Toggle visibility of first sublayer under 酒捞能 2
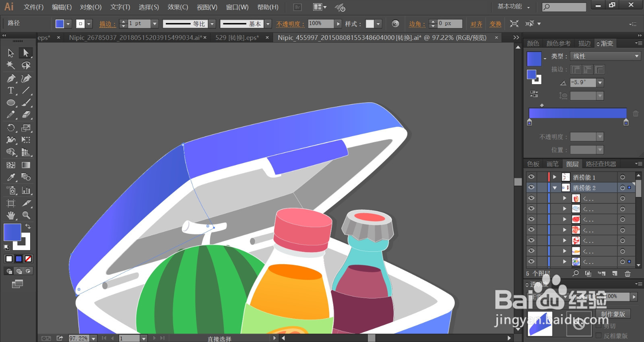 point(531,198)
